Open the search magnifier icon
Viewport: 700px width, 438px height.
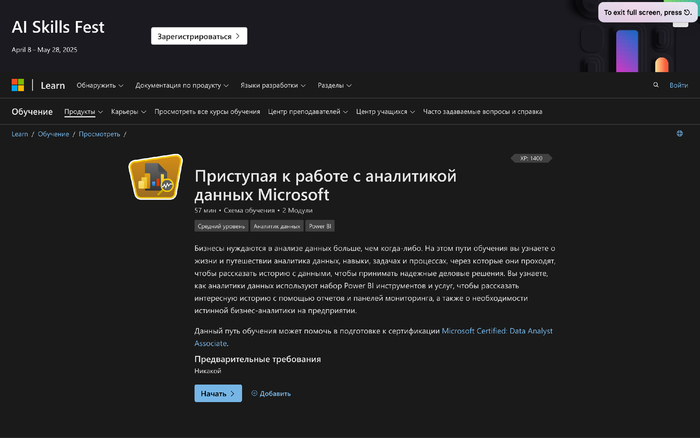pyautogui.click(x=656, y=85)
